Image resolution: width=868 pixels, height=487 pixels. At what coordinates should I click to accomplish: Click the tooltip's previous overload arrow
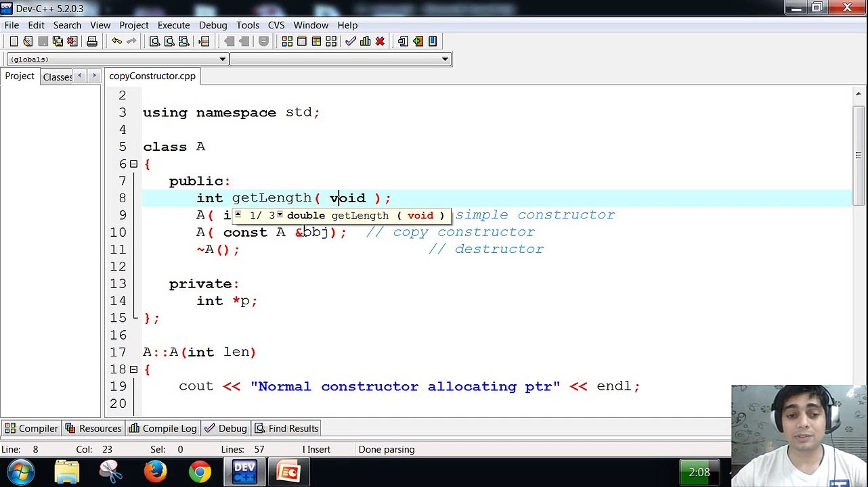[x=238, y=215]
